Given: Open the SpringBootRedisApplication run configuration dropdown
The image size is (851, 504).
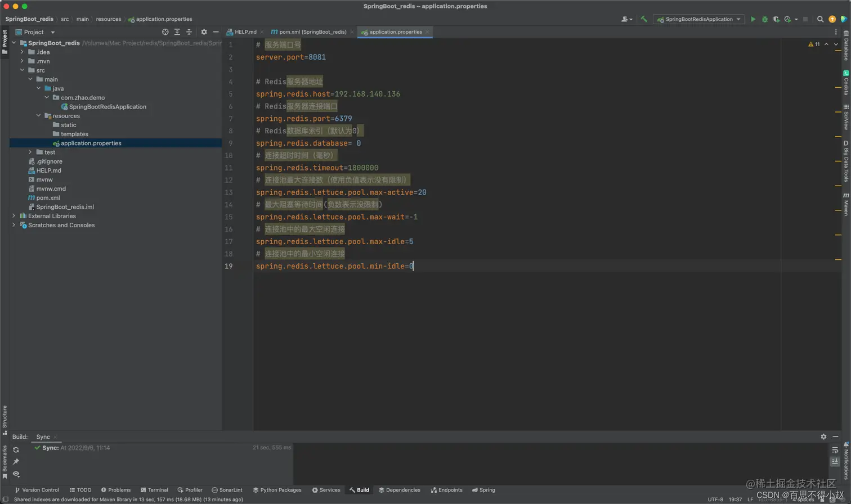Looking at the screenshot, I should tap(698, 19).
